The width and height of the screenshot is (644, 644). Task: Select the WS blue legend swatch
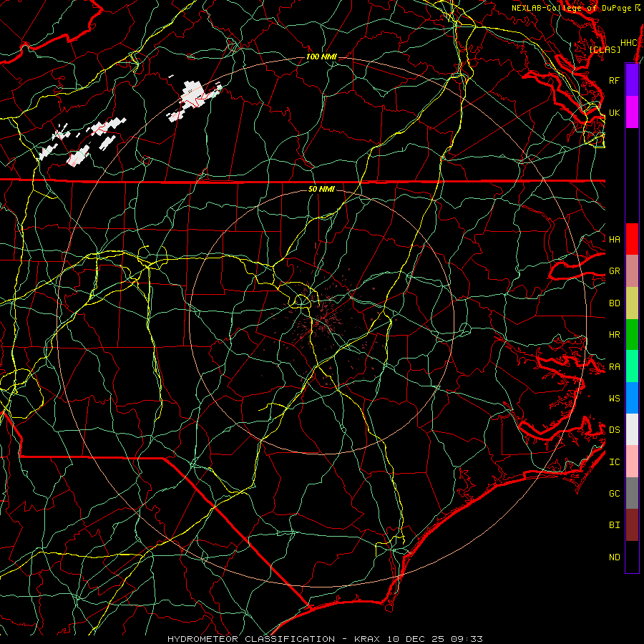pos(632,398)
